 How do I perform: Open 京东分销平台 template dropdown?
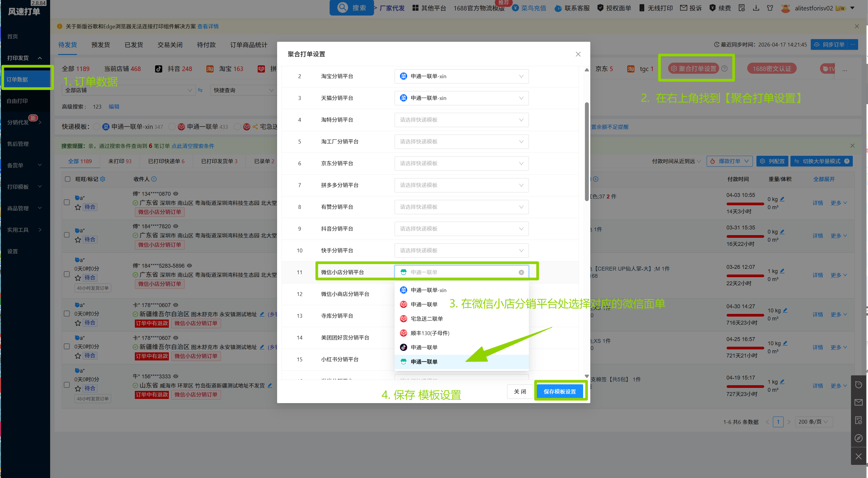click(x=461, y=164)
